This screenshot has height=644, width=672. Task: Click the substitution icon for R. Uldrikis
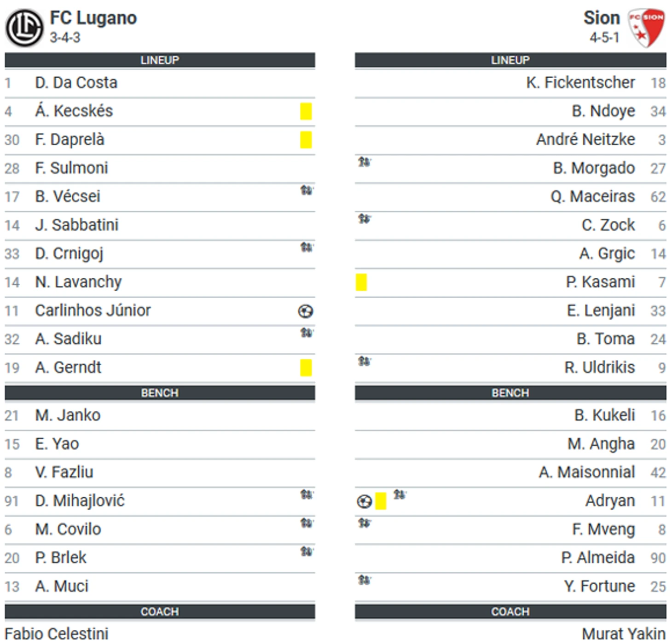pos(365,361)
